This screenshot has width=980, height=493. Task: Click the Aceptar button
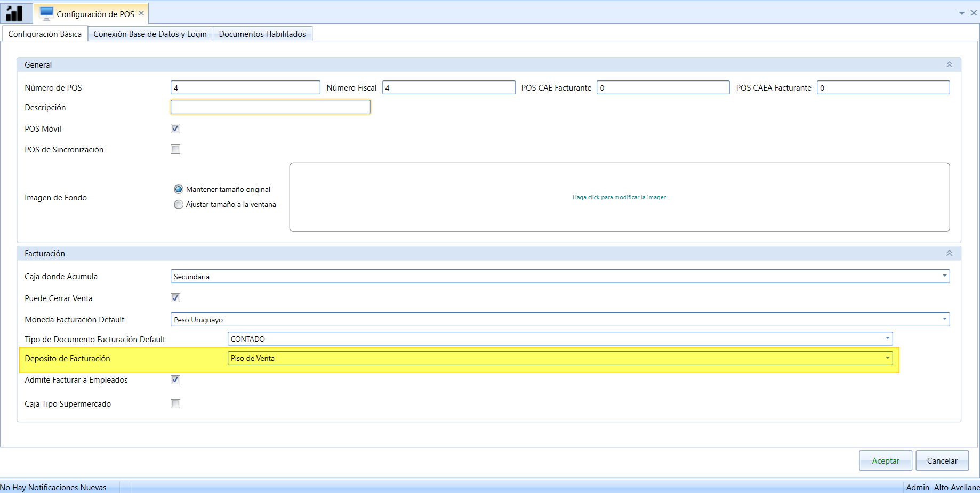(x=885, y=460)
